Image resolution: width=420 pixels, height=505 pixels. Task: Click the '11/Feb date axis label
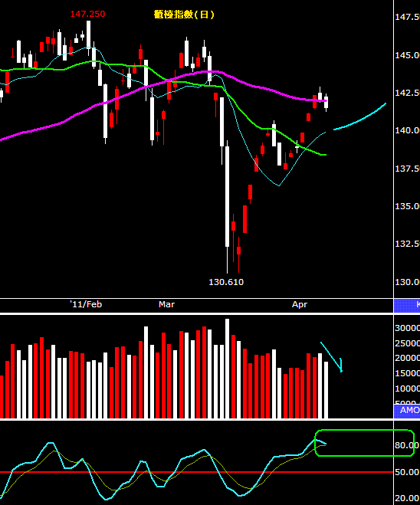click(86, 304)
